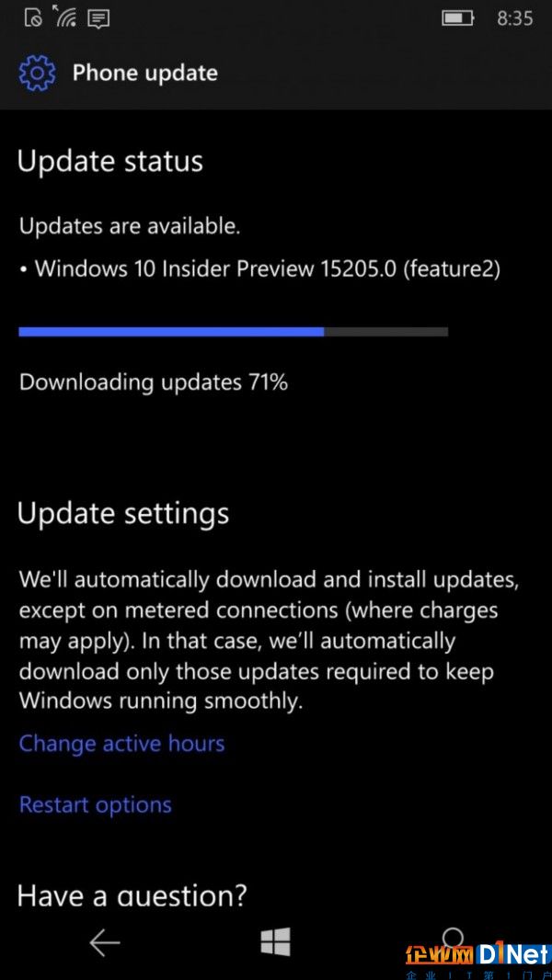The image size is (552, 980).
Task: Click the Update settings heading
Action: click(123, 514)
